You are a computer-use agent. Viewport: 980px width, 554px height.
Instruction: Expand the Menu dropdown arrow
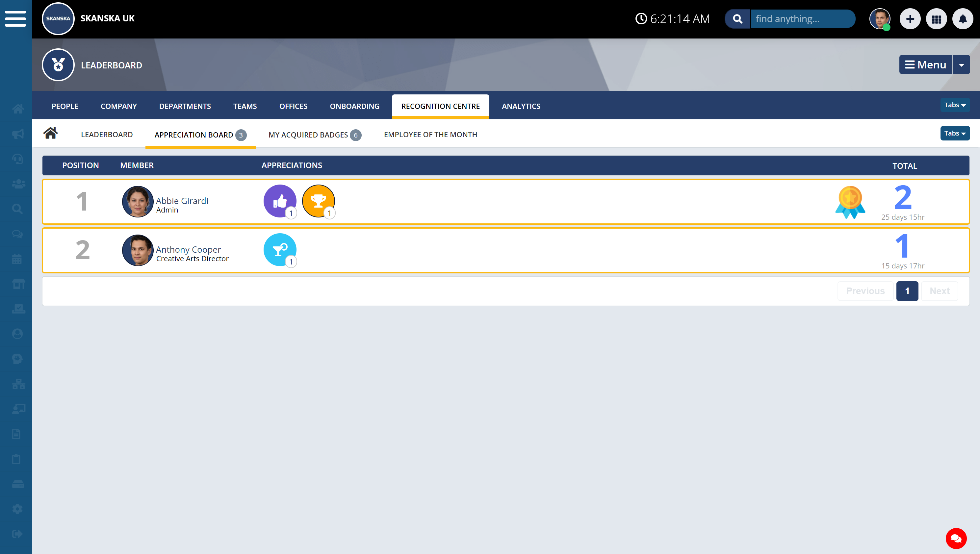click(961, 65)
